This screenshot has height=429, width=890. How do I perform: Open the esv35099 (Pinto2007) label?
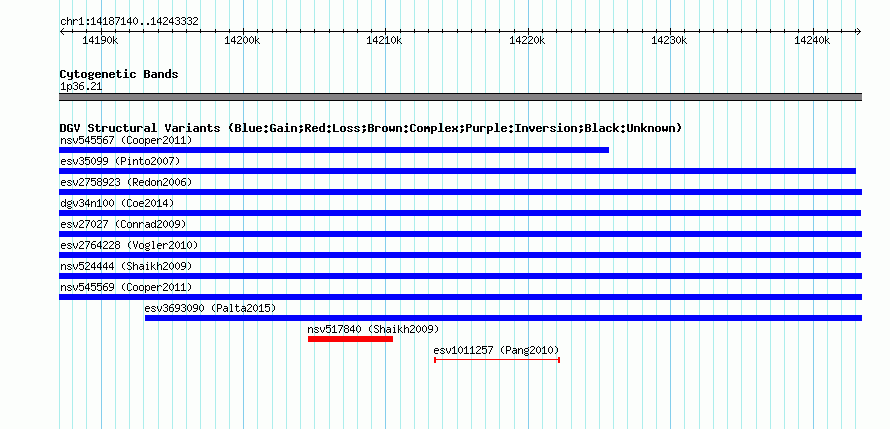point(120,161)
